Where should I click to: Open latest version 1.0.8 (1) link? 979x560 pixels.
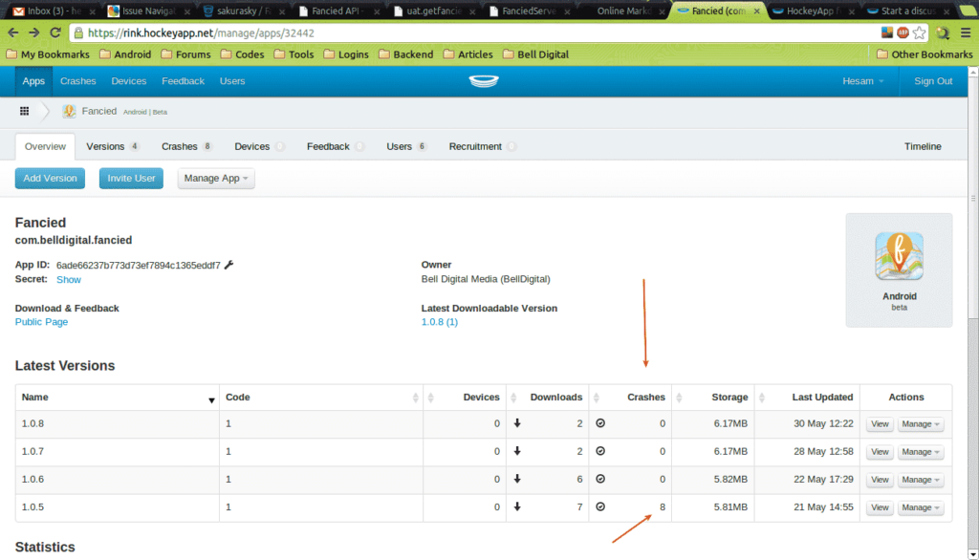coord(440,321)
